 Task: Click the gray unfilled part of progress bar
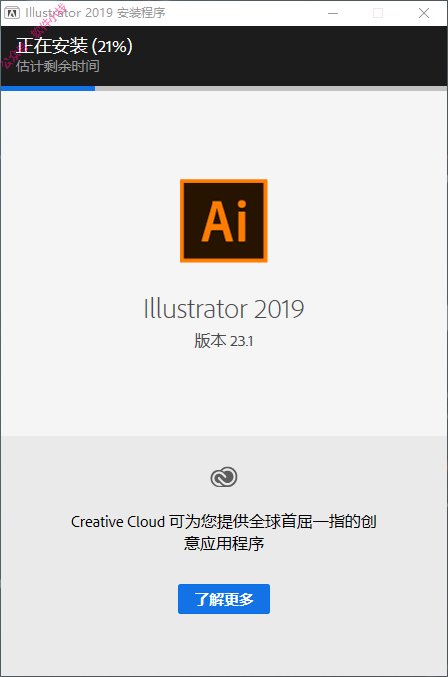point(271,89)
